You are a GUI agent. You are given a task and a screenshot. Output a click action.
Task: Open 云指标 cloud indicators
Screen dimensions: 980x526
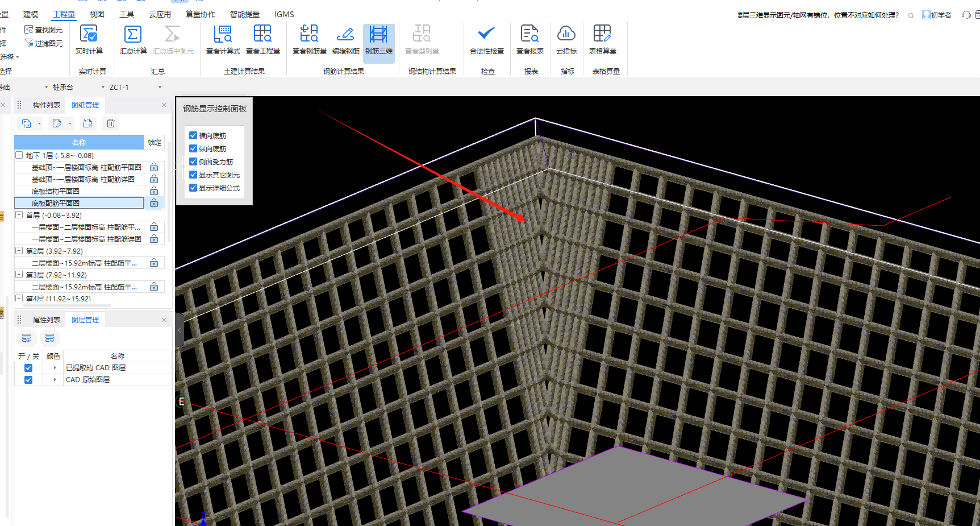[566, 40]
